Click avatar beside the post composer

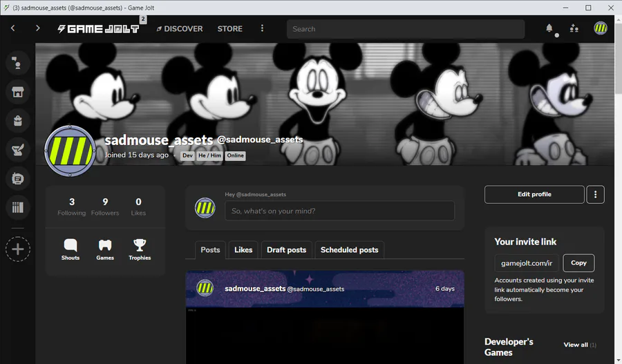(x=205, y=208)
